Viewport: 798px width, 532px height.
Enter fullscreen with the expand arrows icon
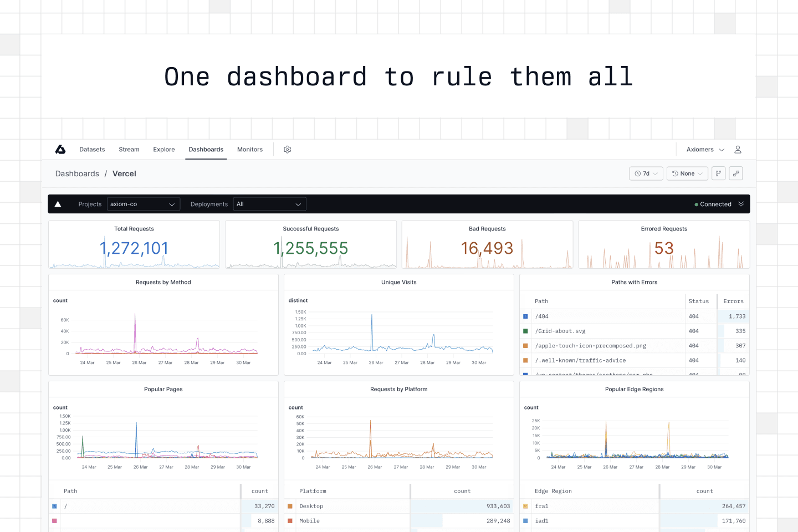[736, 173]
